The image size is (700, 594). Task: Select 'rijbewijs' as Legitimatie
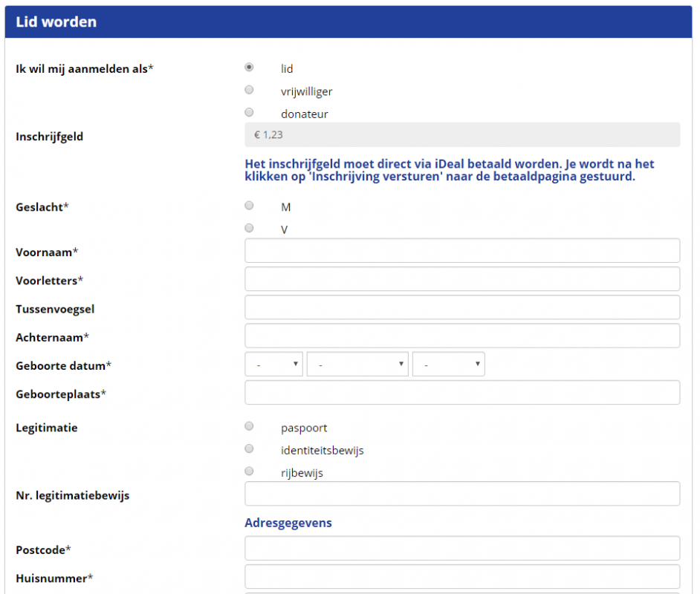click(249, 471)
